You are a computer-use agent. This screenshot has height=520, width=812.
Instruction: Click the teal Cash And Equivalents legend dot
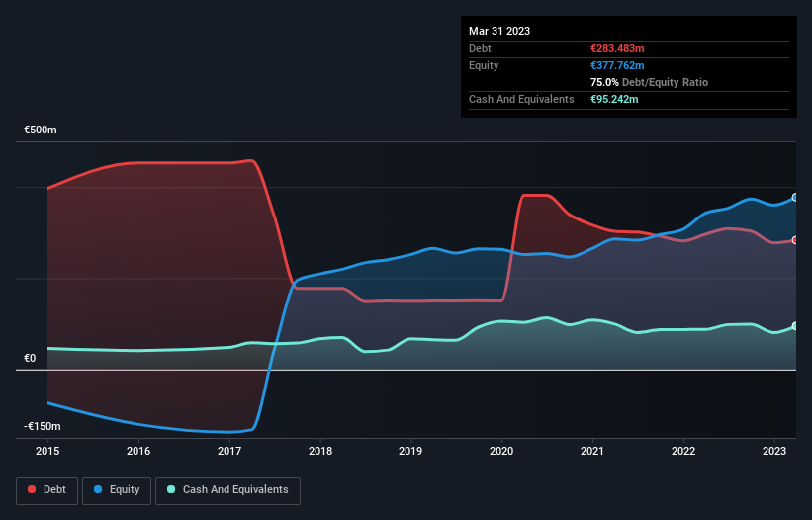pyautogui.click(x=171, y=489)
